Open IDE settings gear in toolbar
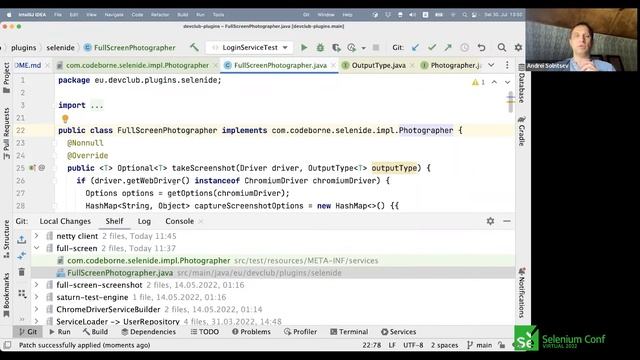 [518, 47]
